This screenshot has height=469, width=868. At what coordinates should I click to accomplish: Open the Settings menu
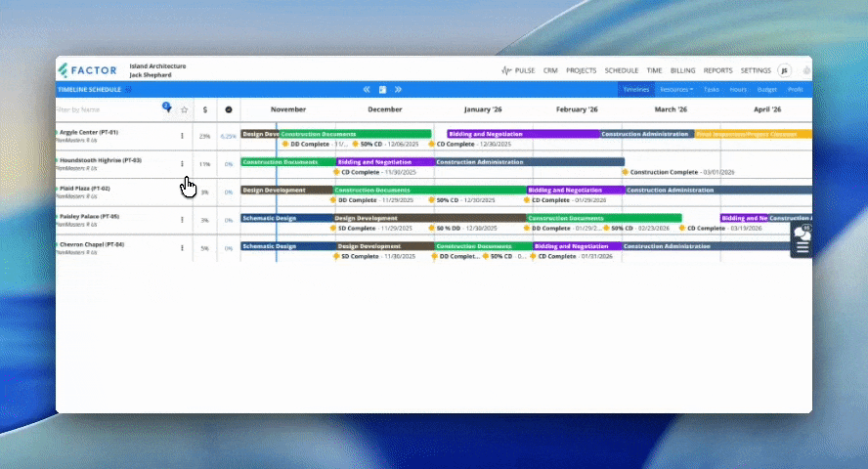tap(756, 70)
